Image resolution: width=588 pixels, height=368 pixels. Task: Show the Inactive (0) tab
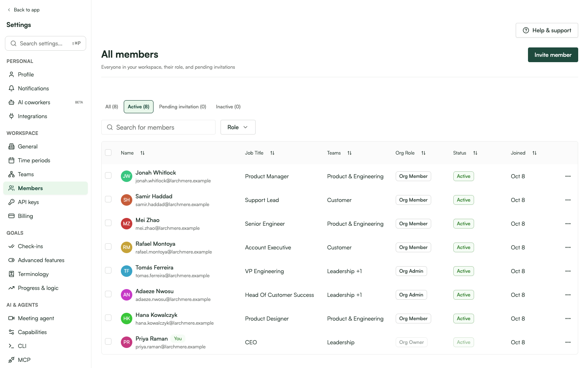click(x=228, y=107)
